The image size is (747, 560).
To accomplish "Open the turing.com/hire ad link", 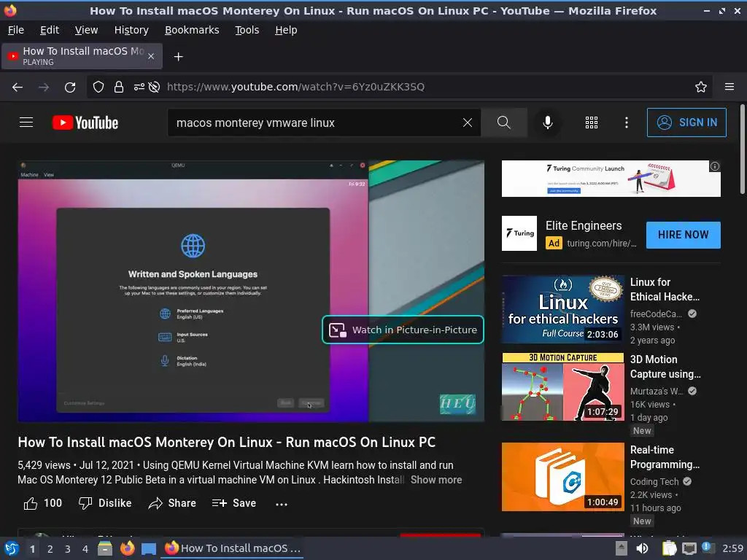I will tap(601, 244).
